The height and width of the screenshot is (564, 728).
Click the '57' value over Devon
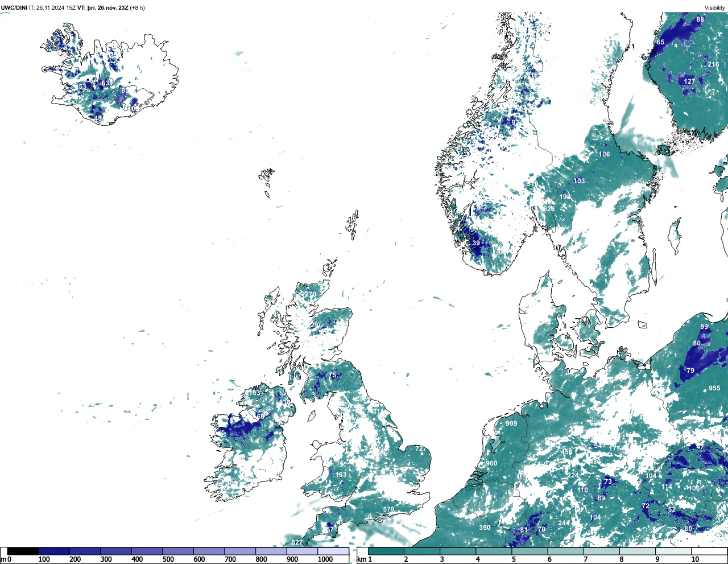(330, 529)
